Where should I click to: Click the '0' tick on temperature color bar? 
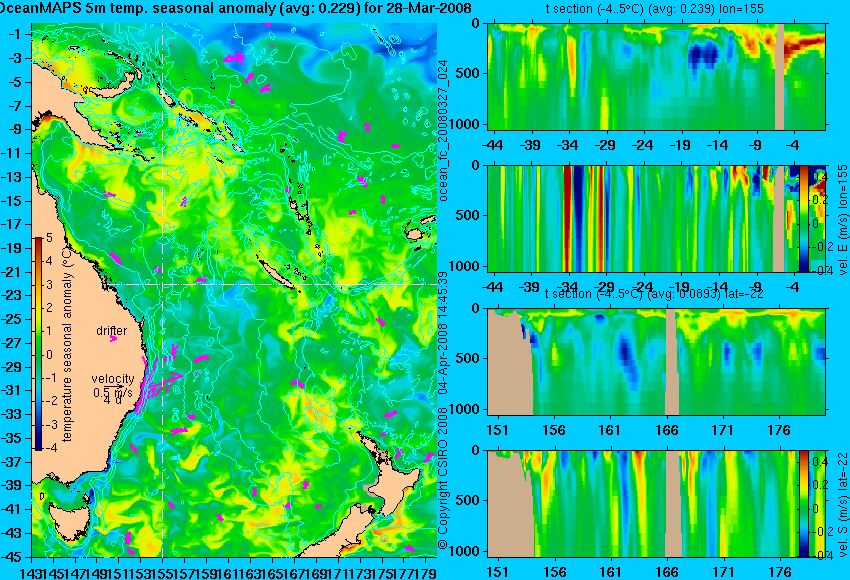click(50, 355)
